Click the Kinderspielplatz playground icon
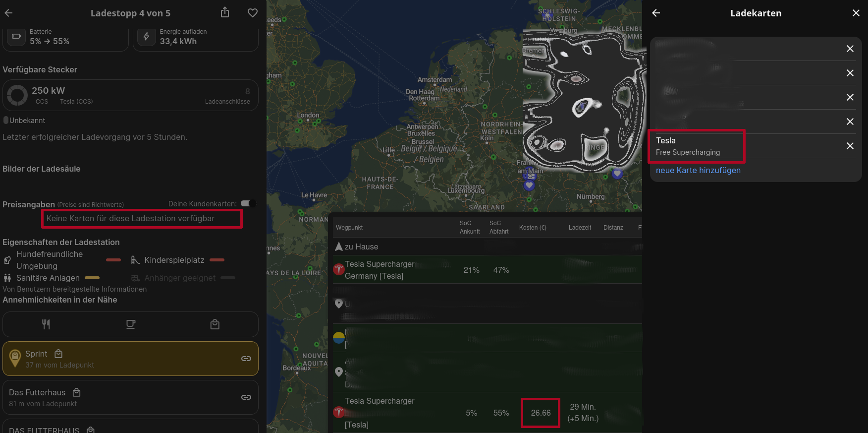Viewport: 868px width, 433px height. point(135,260)
